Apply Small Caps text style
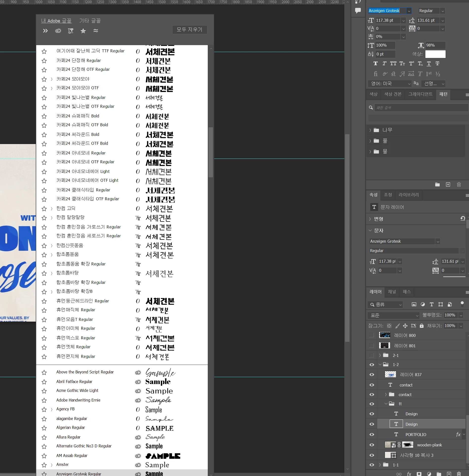This screenshot has width=469, height=476. click(402, 64)
